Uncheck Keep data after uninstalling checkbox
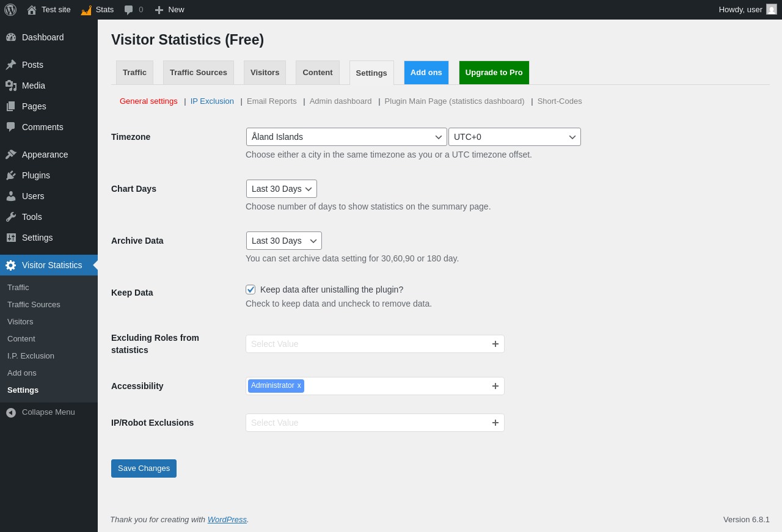Viewport: 782px width, 532px height. [x=250, y=290]
